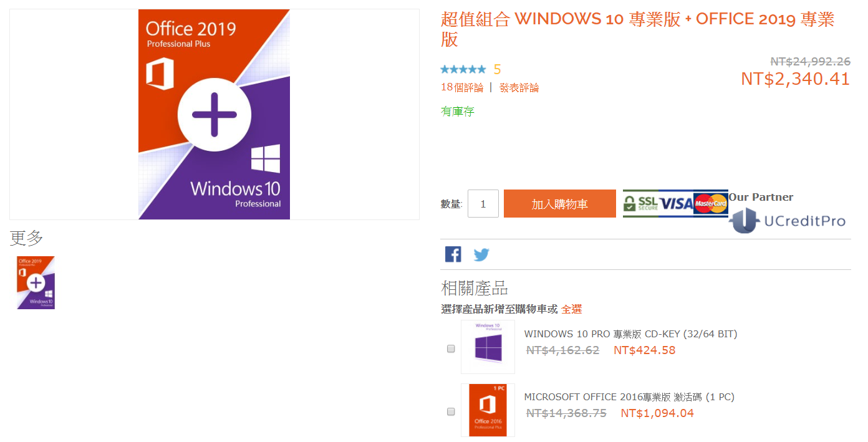The image size is (868, 442).
Task: Click the 全選 select all link
Action: pyautogui.click(x=571, y=309)
